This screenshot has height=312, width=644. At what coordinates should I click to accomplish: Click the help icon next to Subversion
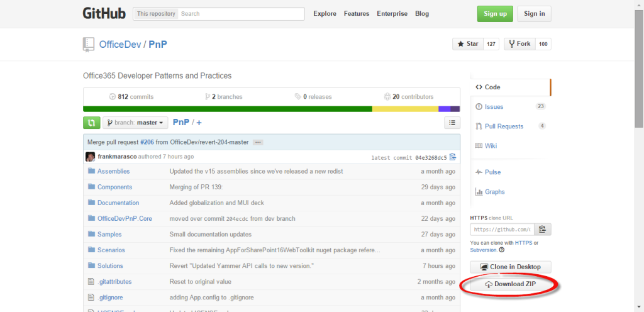[501, 250]
